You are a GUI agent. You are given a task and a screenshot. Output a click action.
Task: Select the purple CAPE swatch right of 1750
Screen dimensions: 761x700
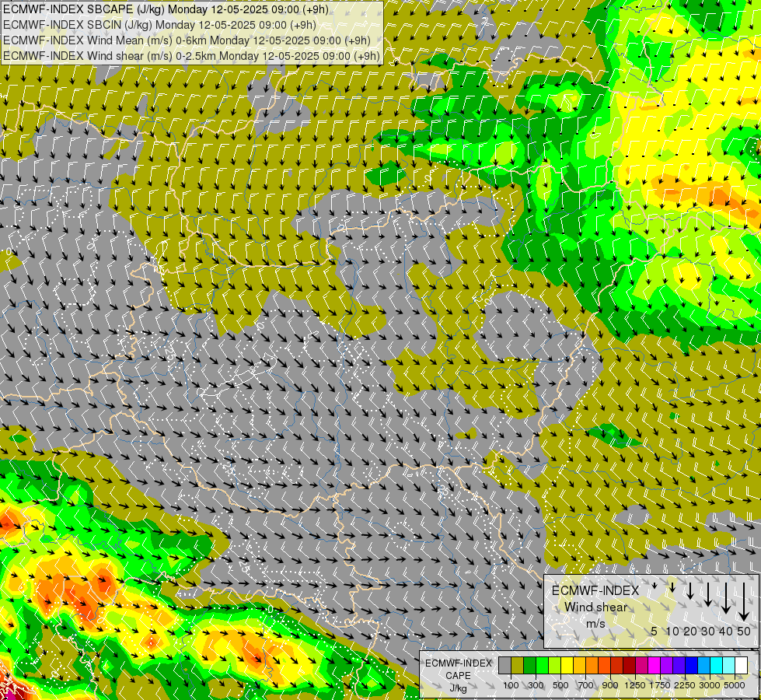pos(667,666)
